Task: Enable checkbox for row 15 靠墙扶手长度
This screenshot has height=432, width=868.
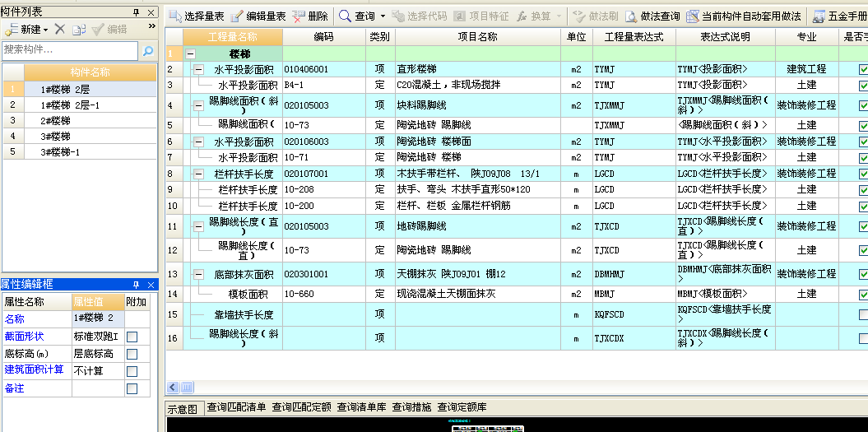Action: pos(864,314)
